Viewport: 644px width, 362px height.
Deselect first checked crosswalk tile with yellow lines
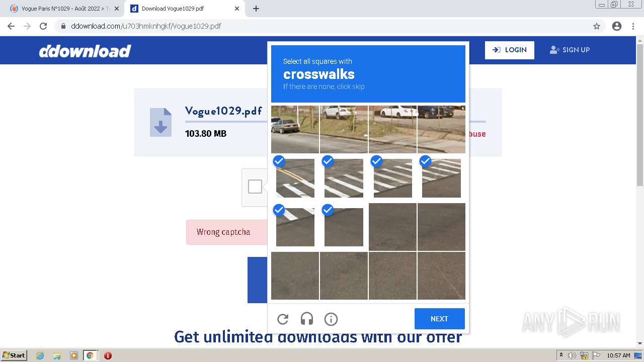tap(295, 178)
